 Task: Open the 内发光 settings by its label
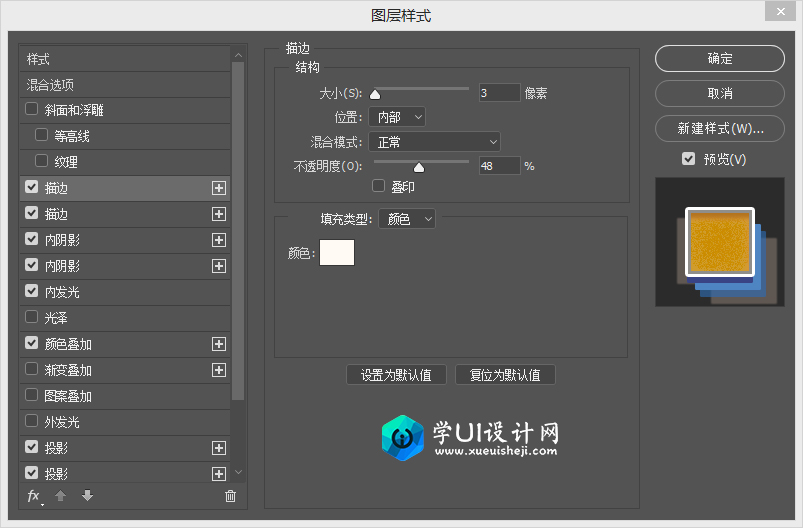(62, 292)
